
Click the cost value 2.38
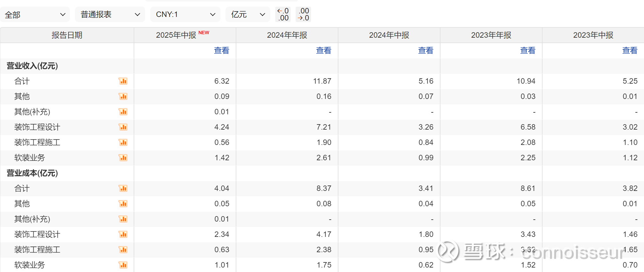(x=324, y=250)
